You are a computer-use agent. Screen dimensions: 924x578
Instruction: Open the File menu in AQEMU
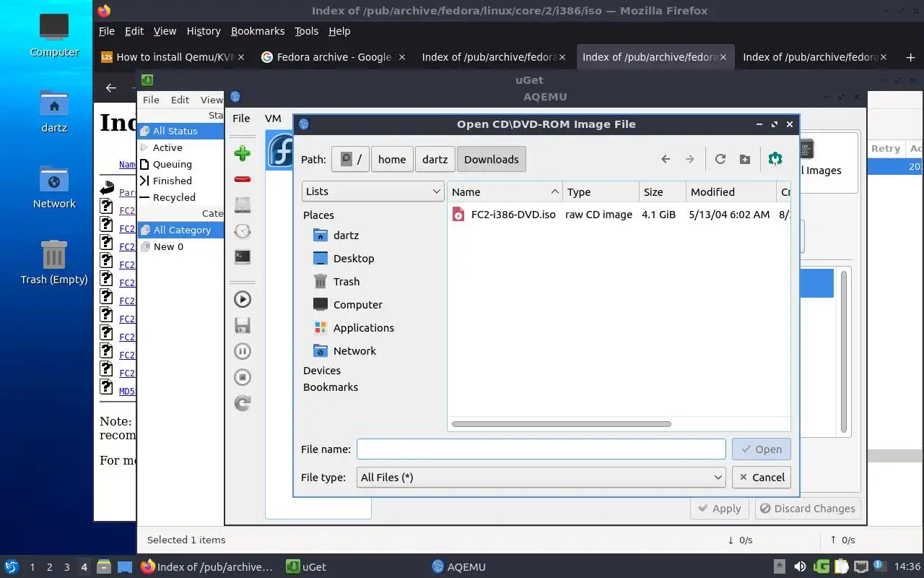click(x=241, y=118)
